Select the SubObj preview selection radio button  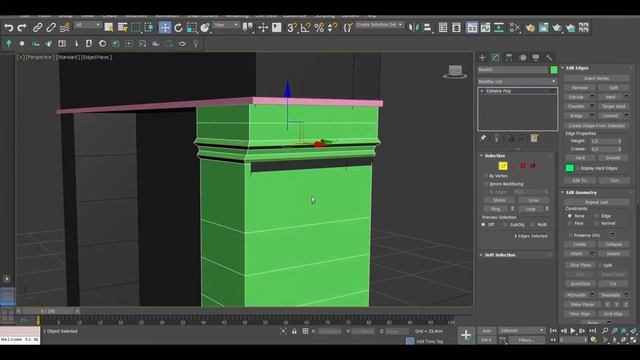pyautogui.click(x=505, y=225)
